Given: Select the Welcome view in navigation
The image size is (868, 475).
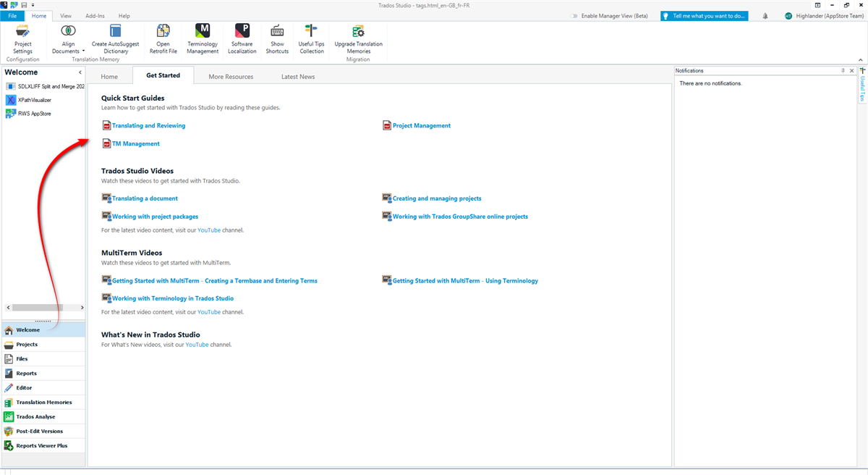Looking at the screenshot, I should pyautogui.click(x=43, y=330).
